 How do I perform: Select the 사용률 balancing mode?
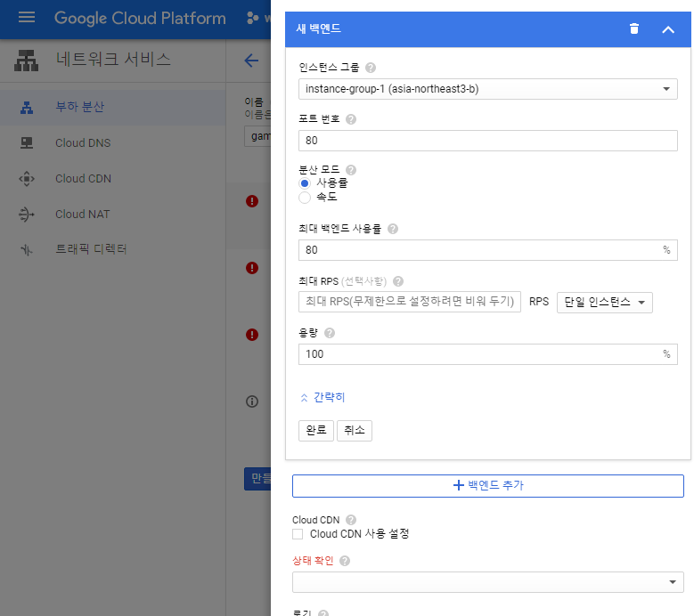[305, 183]
